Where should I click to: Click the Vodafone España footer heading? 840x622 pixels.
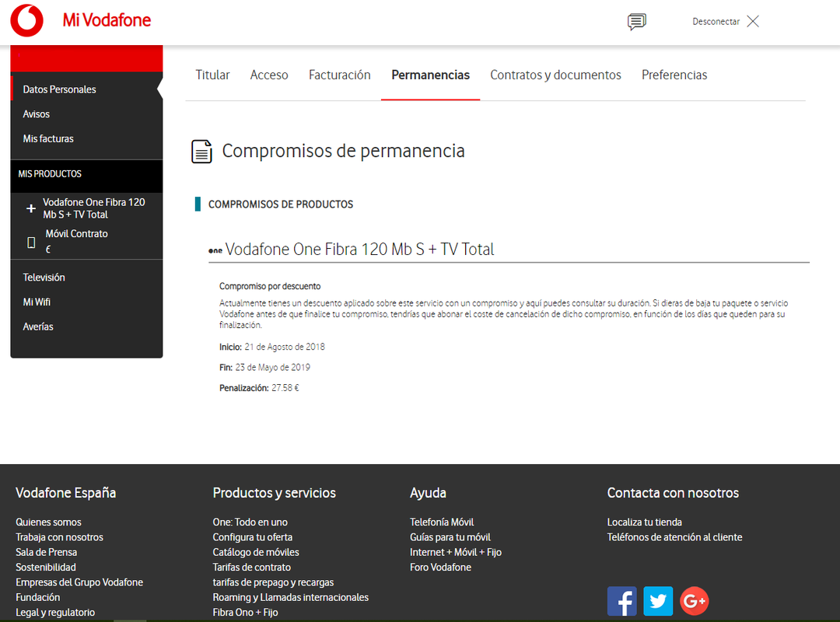(x=66, y=493)
